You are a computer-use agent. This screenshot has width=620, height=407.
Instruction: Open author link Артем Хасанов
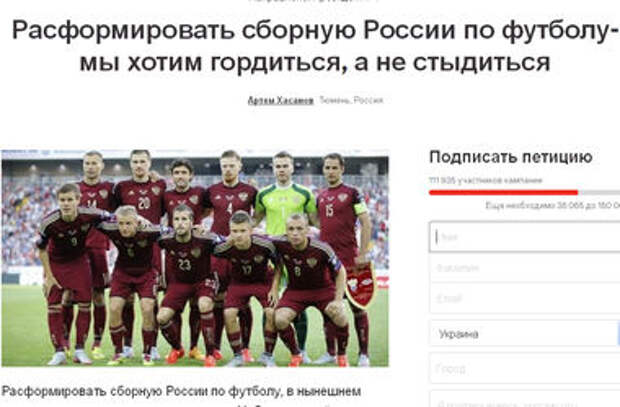[280, 100]
